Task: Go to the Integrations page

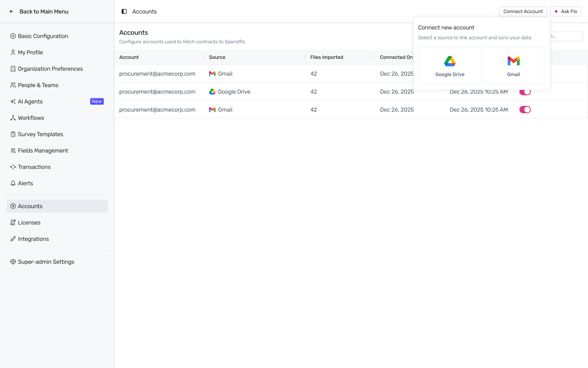Action: [57, 239]
